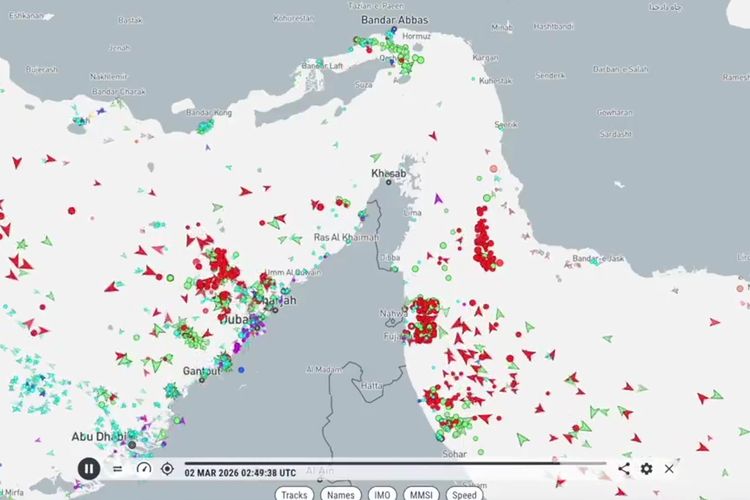The image size is (750, 500).
Task: Click the Dubai city label
Action: 233,319
